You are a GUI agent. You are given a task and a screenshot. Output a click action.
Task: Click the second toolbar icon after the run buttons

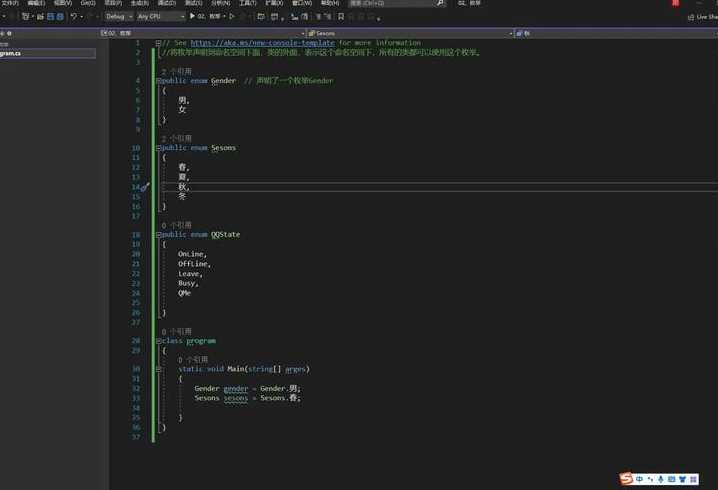point(274,16)
